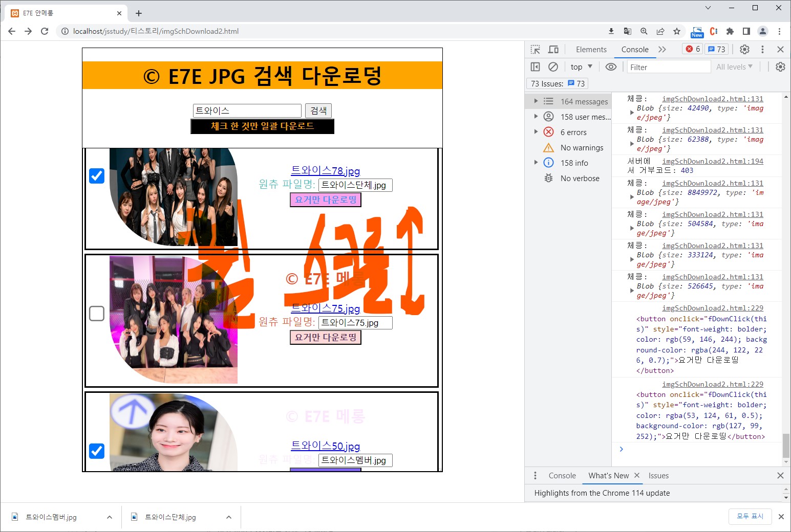Expand 158 user messages group
The image size is (791, 532).
(x=536, y=117)
